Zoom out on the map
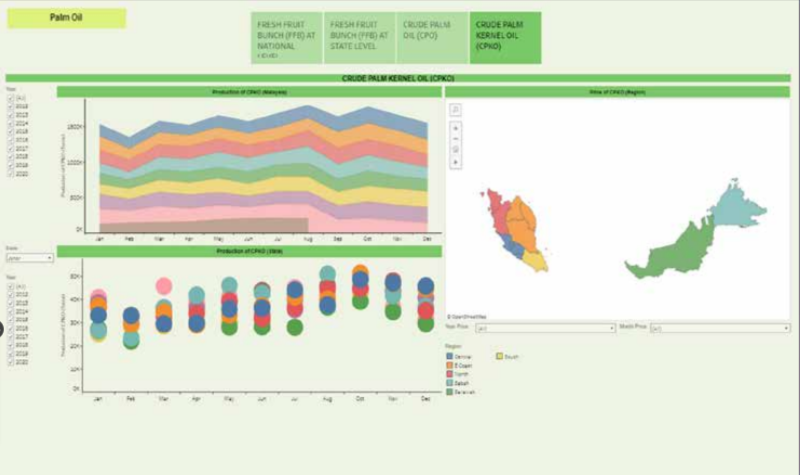The image size is (800, 475). [455, 139]
